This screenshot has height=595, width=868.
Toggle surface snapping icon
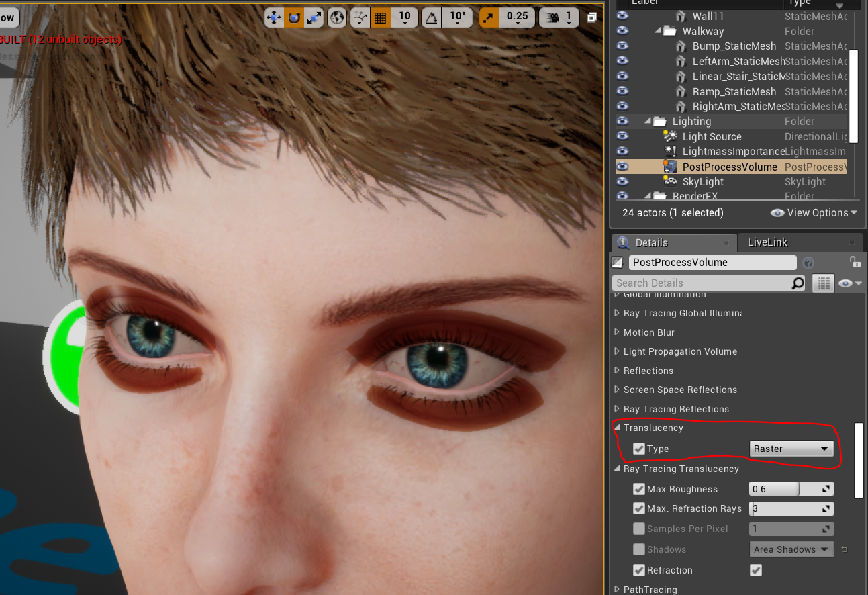pyautogui.click(x=360, y=17)
